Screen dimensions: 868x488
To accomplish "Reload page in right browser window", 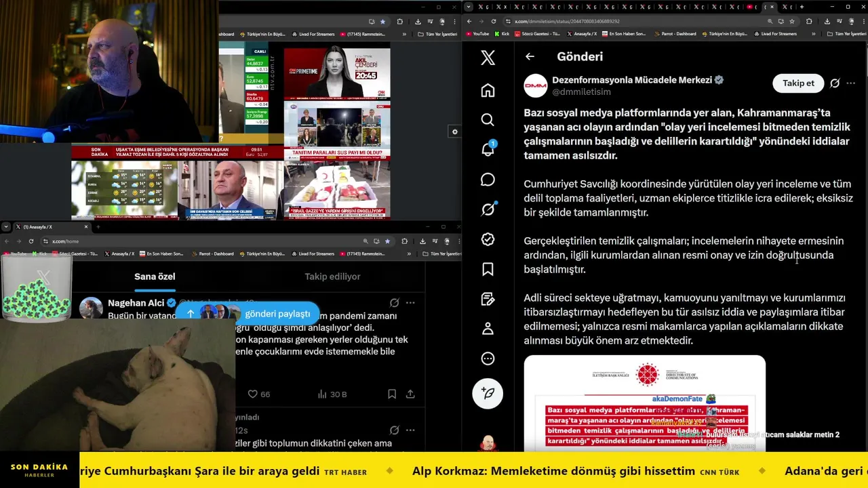I will 494,21.
